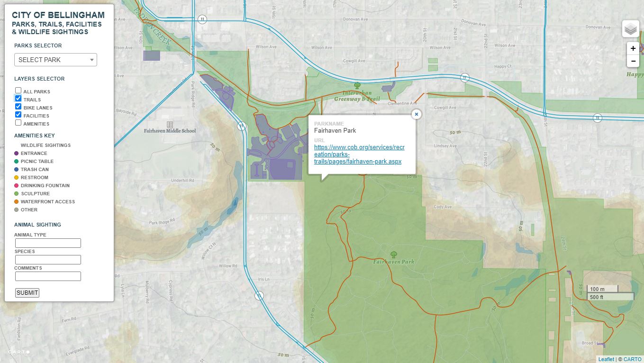The image size is (644, 363).
Task: Focus the Species input field
Action: pyautogui.click(x=48, y=260)
